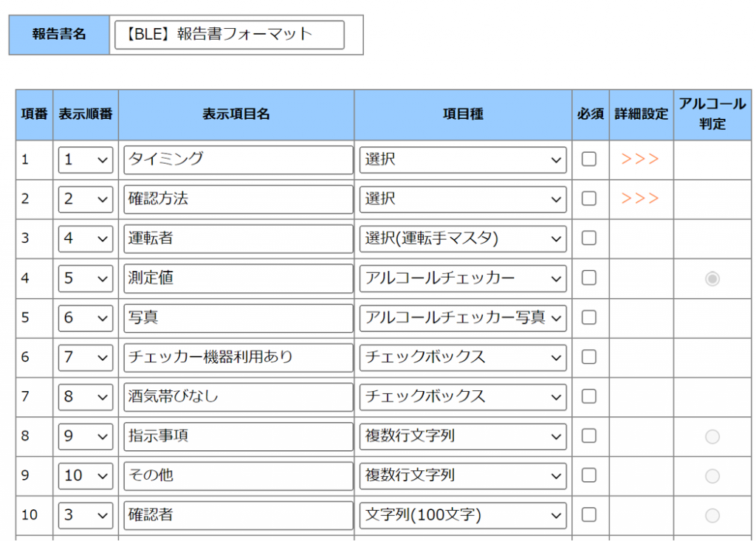Click the 表示項目名 column header
This screenshot has width=756, height=541.
tap(236, 114)
